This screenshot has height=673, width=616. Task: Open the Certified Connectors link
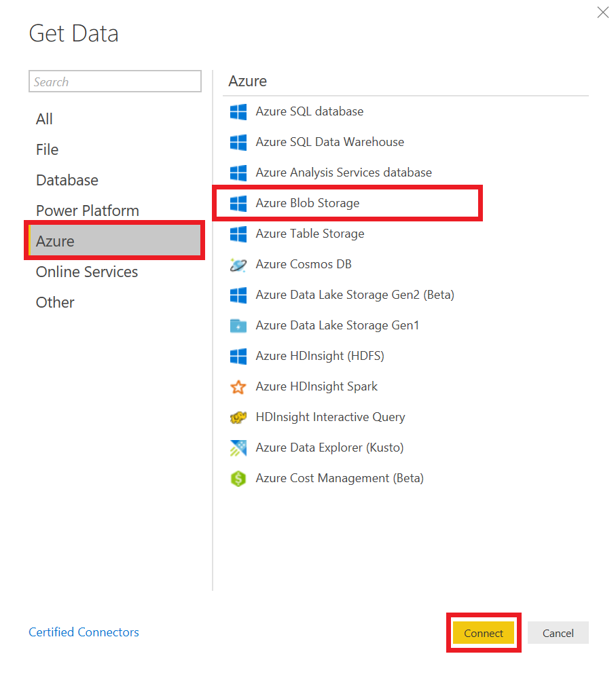pos(84,632)
